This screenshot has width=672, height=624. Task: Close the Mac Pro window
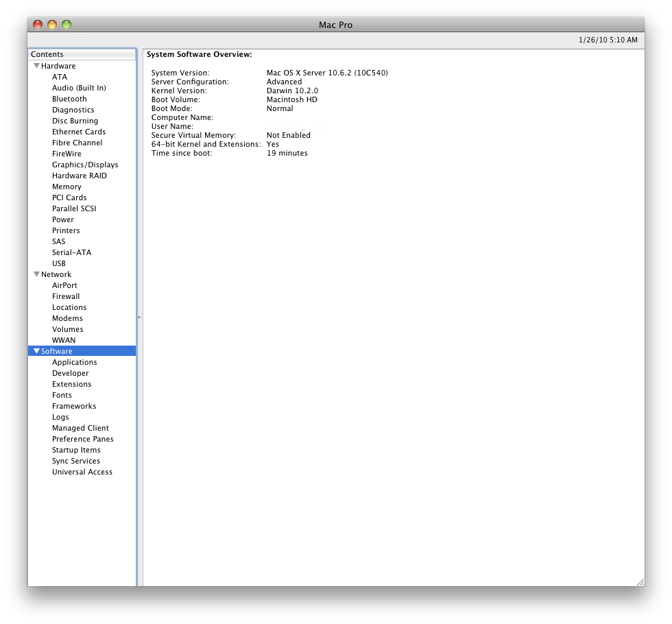coord(38,25)
